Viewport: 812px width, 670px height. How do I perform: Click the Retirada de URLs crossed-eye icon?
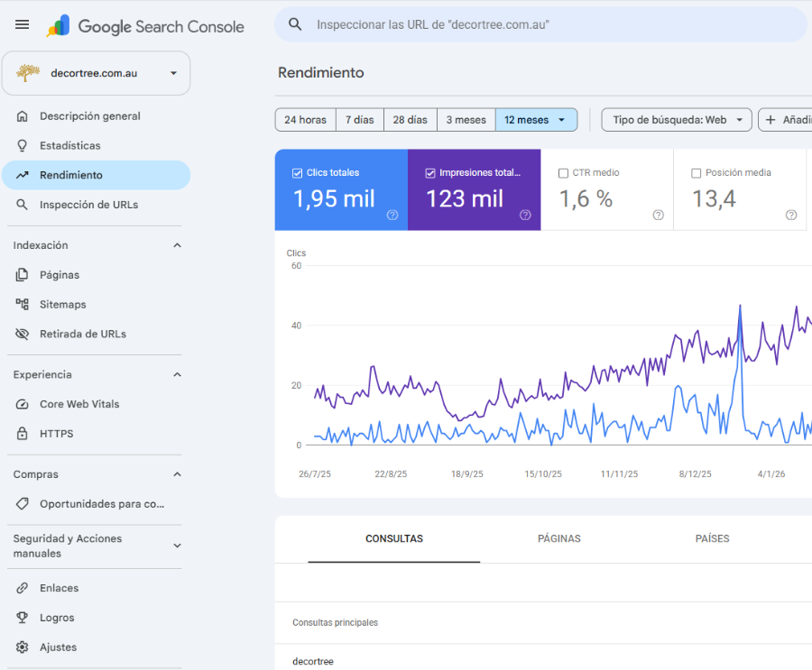[23, 334]
